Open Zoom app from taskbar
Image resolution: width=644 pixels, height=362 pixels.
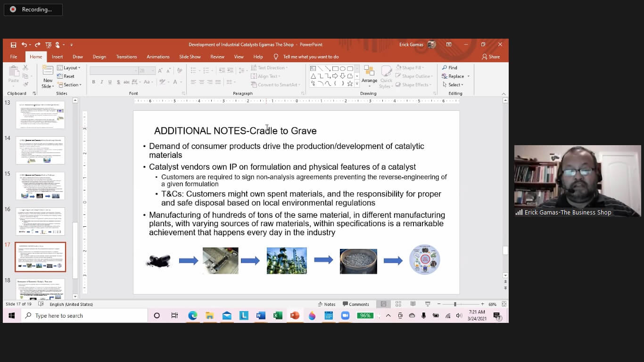(x=345, y=315)
